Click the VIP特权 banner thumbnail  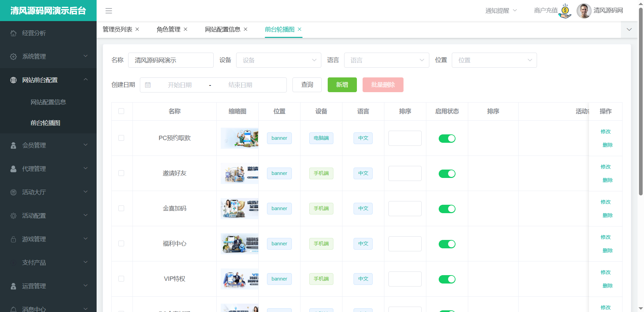239,279
